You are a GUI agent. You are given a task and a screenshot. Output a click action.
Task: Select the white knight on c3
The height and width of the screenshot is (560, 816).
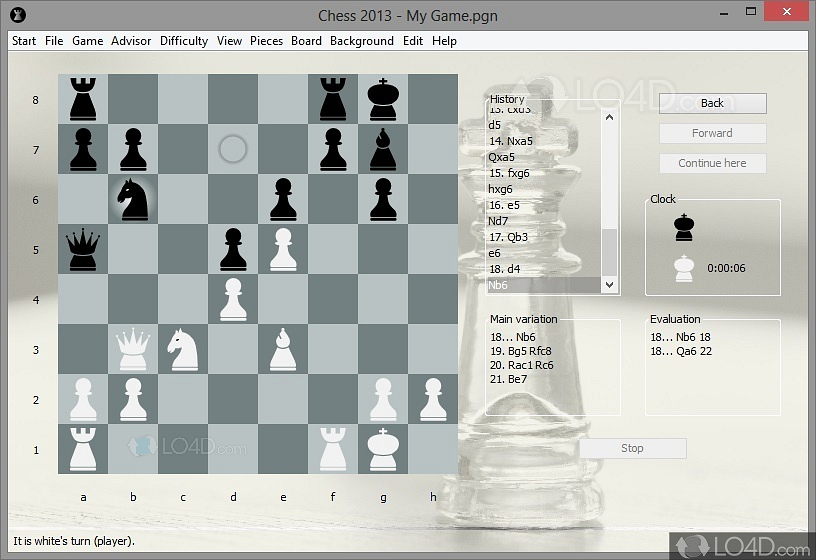(x=183, y=349)
